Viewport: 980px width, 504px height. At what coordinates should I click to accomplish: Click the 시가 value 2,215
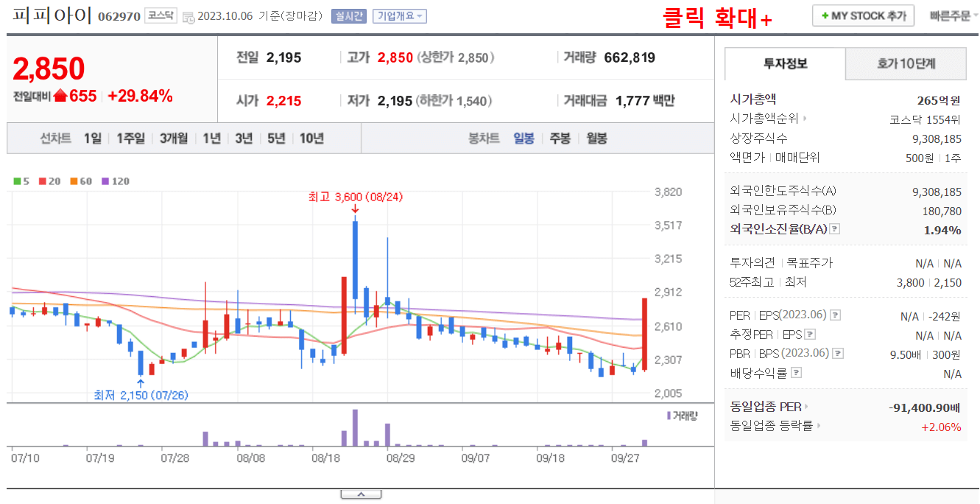pos(283,101)
